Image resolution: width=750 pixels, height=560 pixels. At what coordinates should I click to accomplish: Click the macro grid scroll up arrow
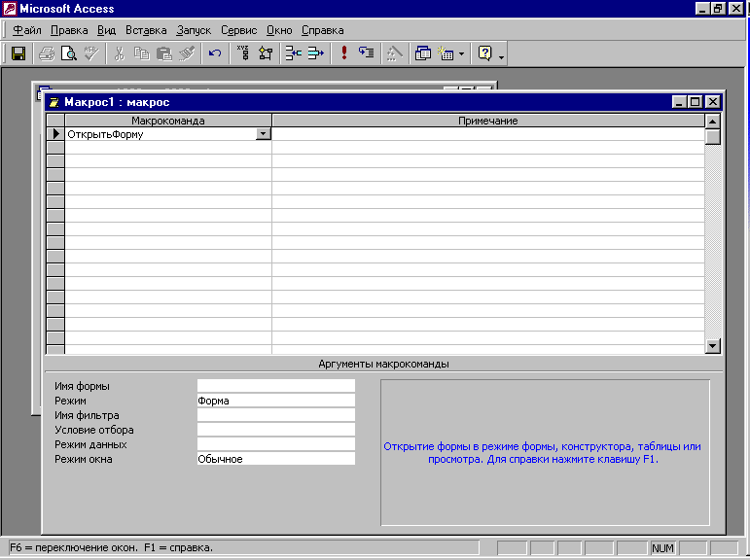[713, 122]
